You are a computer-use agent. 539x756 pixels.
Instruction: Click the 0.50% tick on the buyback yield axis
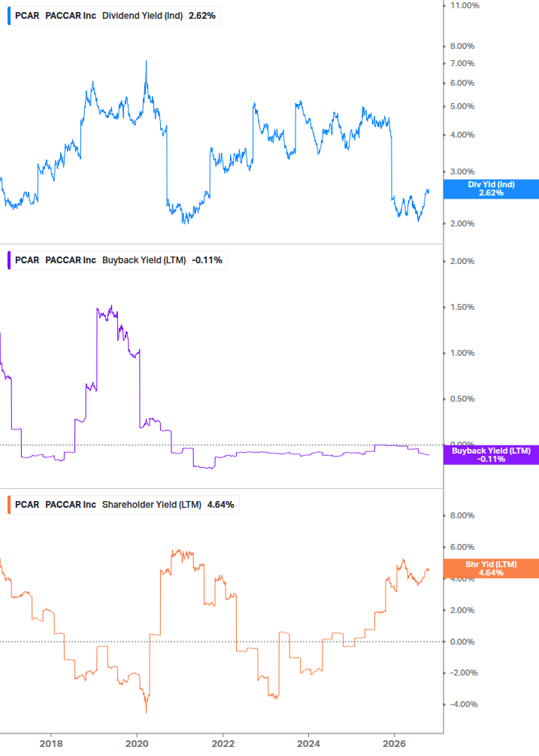coord(462,399)
